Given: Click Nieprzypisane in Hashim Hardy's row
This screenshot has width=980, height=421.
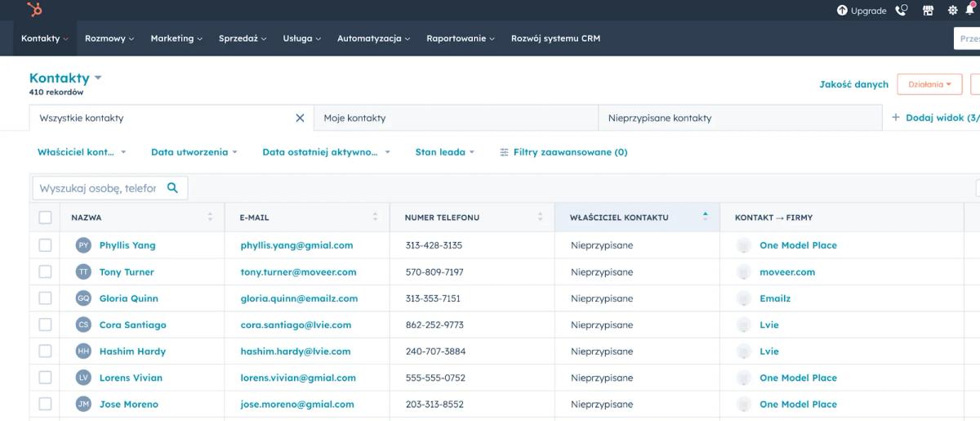Looking at the screenshot, I should [x=602, y=352].
